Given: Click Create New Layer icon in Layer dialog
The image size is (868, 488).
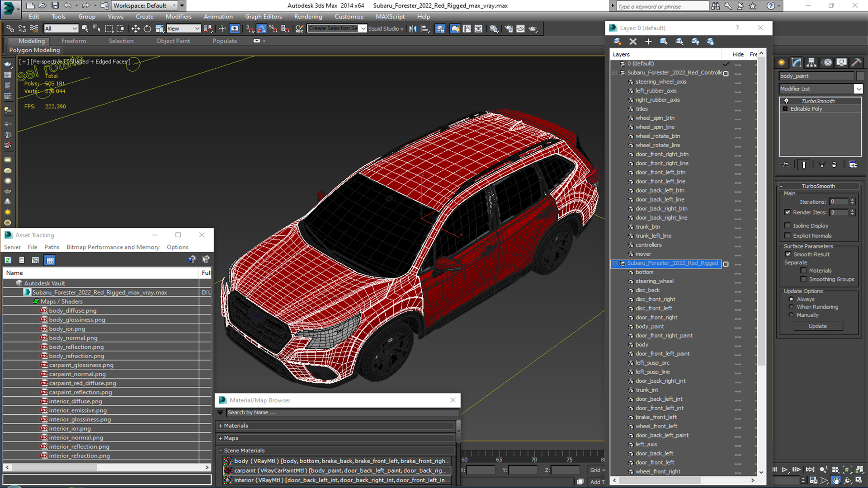Looking at the screenshot, I should tap(617, 41).
